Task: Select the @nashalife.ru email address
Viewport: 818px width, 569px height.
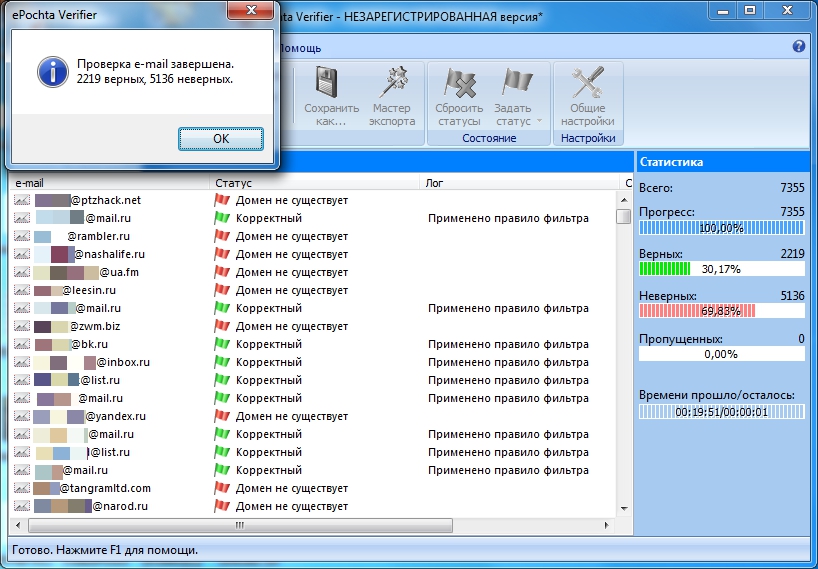Action: pyautogui.click(x=109, y=255)
